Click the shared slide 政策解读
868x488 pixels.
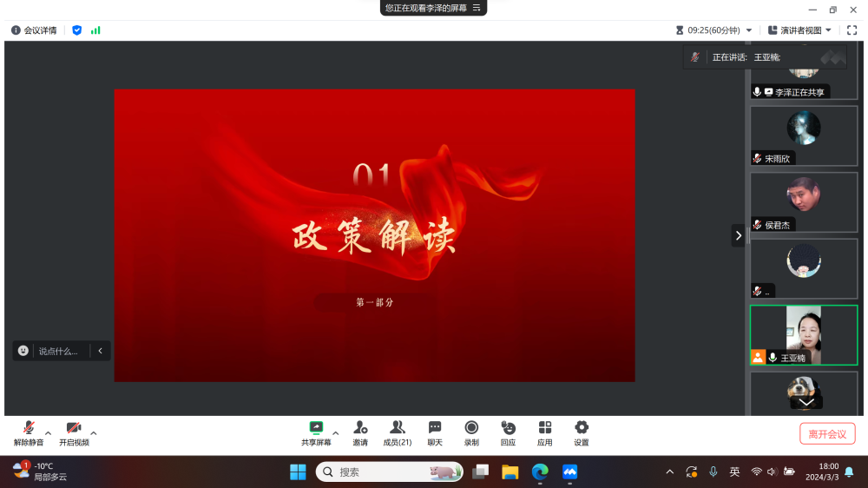(x=375, y=235)
